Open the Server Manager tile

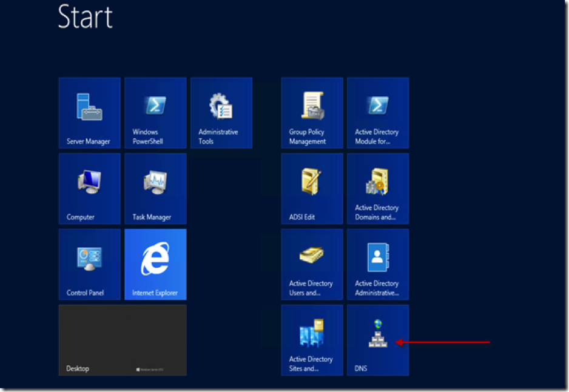click(x=90, y=113)
